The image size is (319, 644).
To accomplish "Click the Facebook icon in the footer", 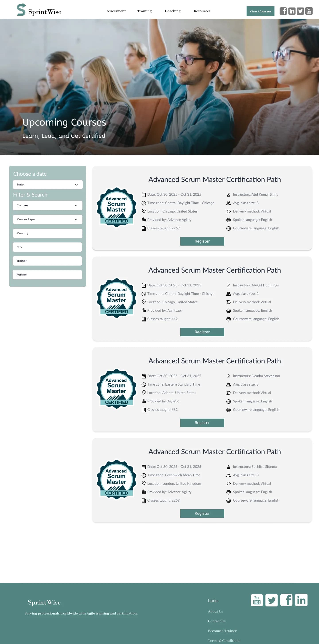I will [x=286, y=600].
